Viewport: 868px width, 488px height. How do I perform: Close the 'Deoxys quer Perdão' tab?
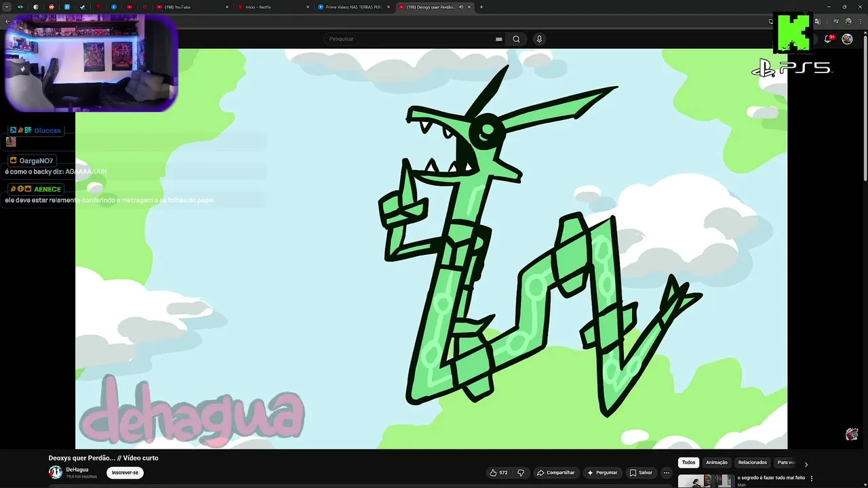coord(469,7)
